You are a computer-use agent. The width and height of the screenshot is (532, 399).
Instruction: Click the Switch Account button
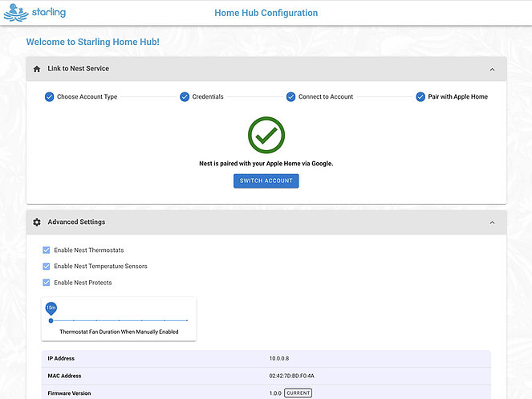coord(266,181)
